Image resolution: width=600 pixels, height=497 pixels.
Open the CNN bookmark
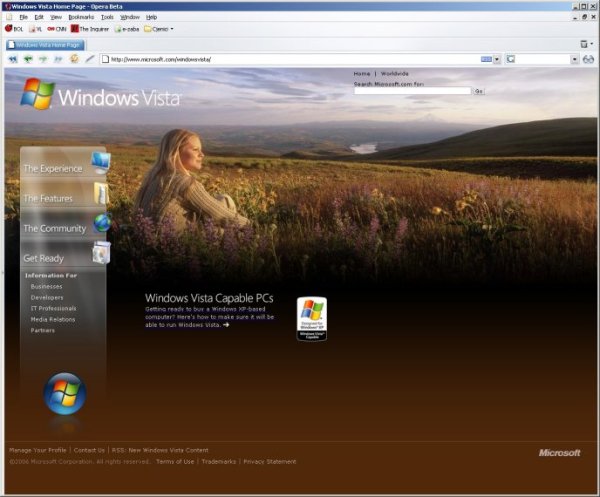coord(57,29)
